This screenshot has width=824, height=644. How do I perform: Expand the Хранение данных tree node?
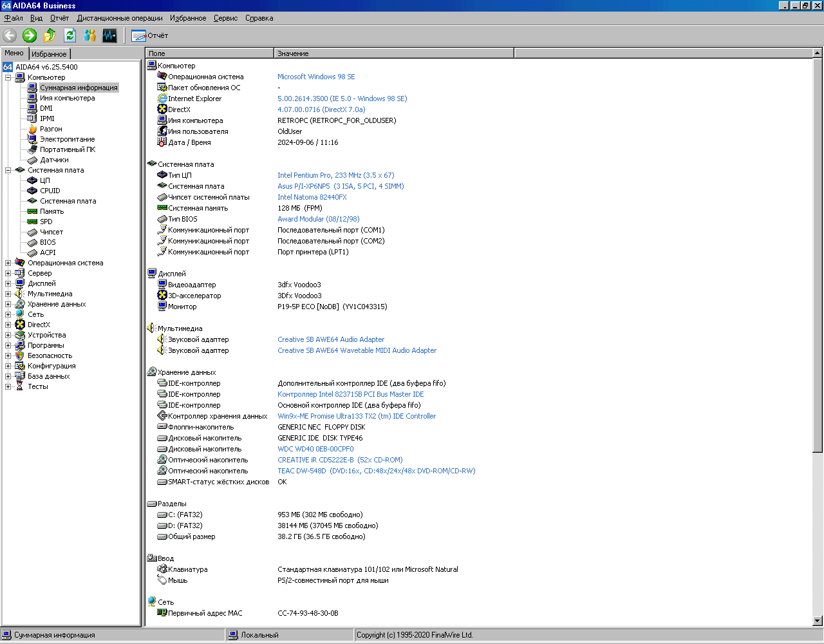point(8,304)
